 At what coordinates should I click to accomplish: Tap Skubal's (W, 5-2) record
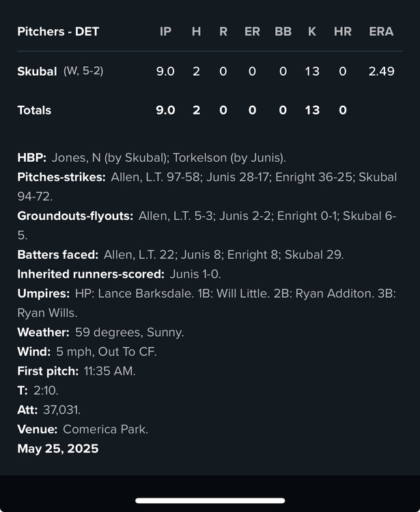coord(83,71)
